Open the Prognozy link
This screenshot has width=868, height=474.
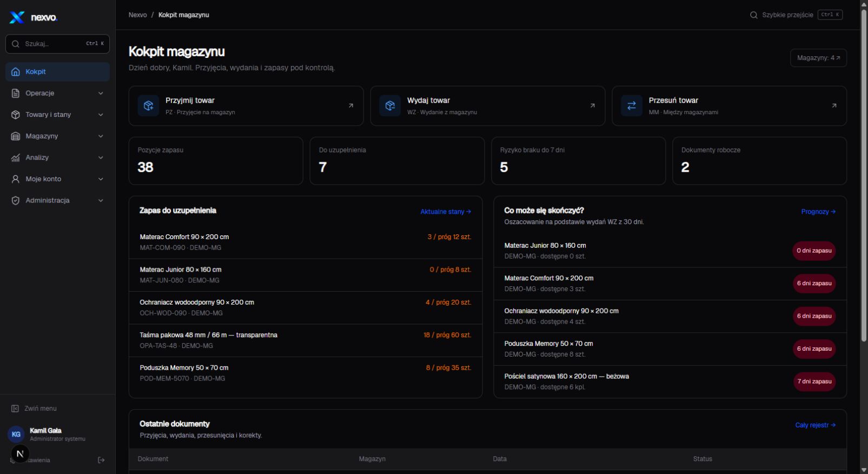[x=818, y=212]
